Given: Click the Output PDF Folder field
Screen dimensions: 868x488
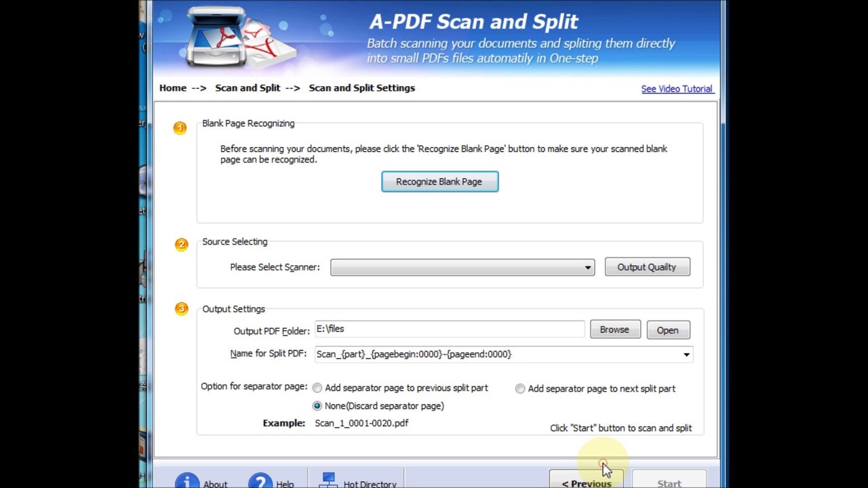Looking at the screenshot, I should 449,329.
